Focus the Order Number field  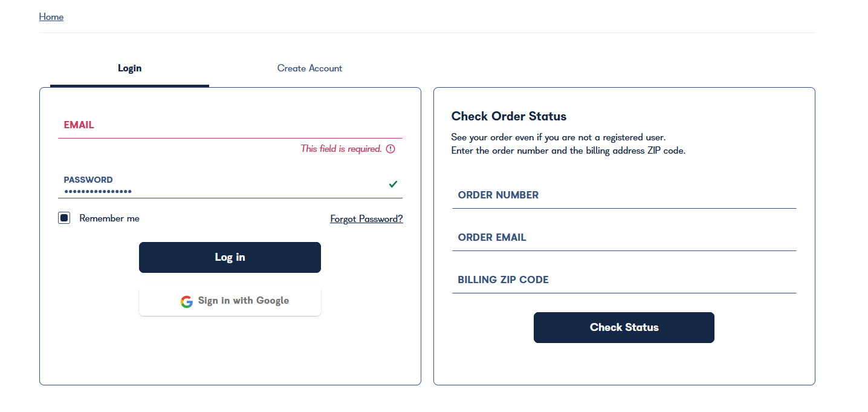624,195
